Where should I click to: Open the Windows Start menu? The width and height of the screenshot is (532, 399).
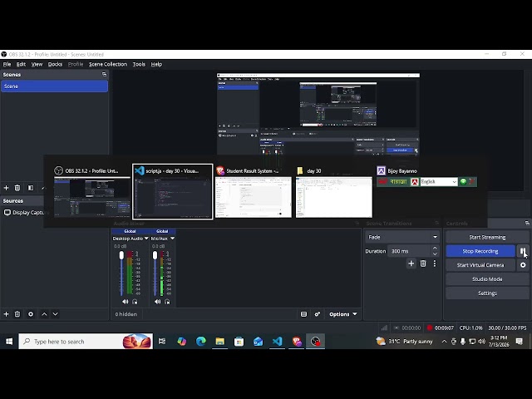[9, 342]
